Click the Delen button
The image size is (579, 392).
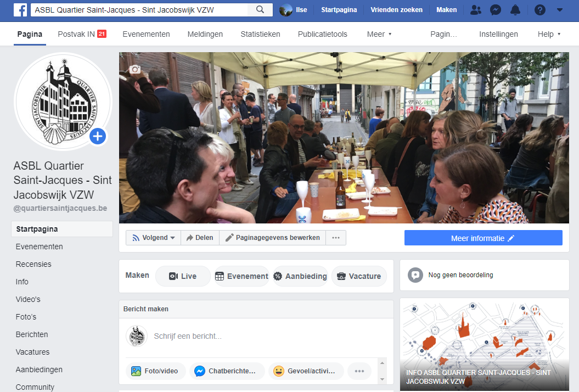pos(200,238)
